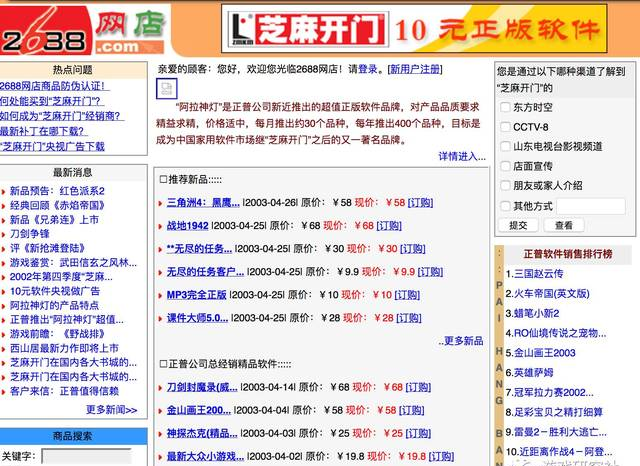640x466 pixels.
Task: Open 最新补丁在哪下载 link
Action: click(44, 131)
